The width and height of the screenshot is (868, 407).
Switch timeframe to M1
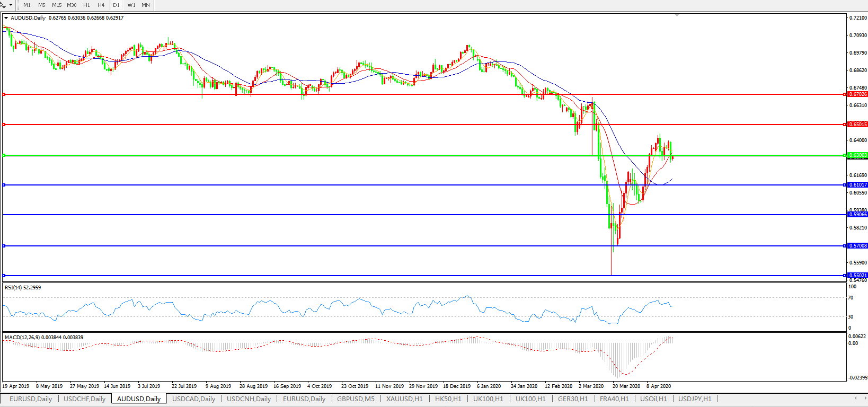27,5
